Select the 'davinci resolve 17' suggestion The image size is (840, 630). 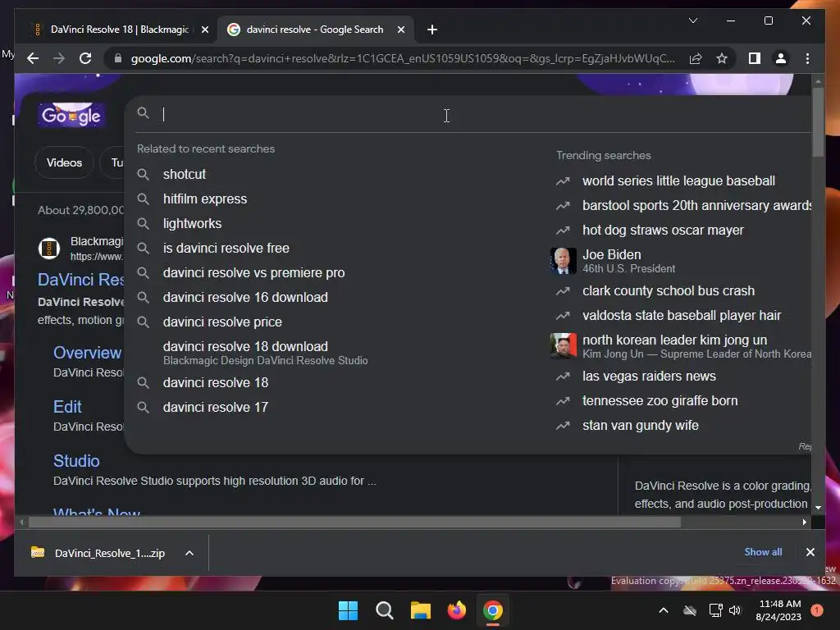coord(216,407)
